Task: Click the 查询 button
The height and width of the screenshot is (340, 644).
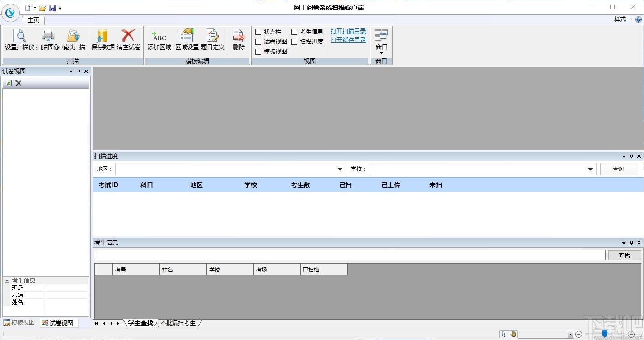Action: (x=618, y=169)
